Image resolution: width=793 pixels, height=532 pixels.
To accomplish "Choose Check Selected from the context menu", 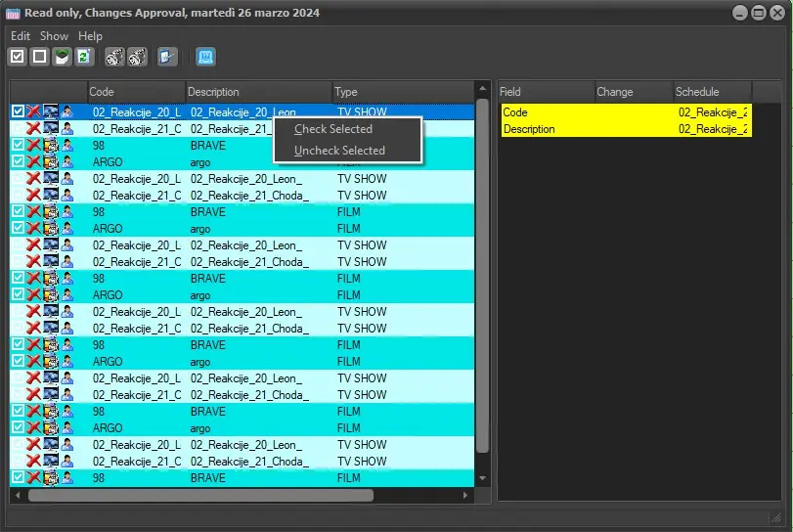I will (x=333, y=129).
